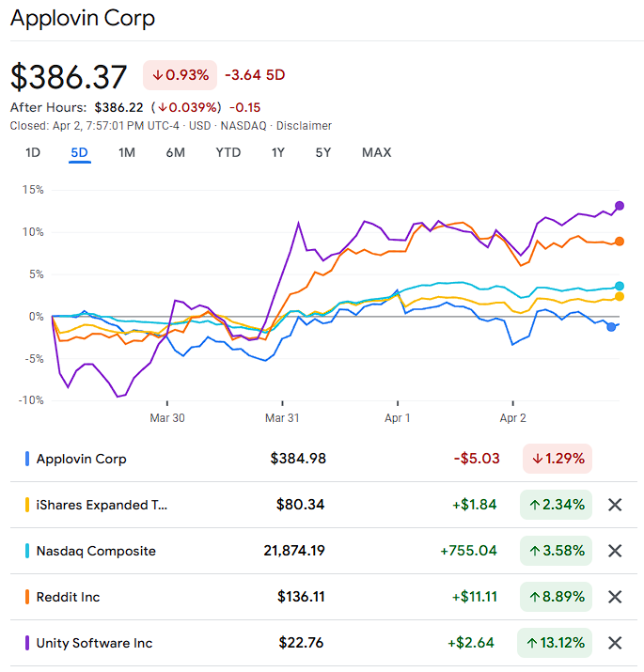Image resolution: width=644 pixels, height=672 pixels.
Task: Click blue Applovin endpoint dot on chart
Action: [x=611, y=327]
